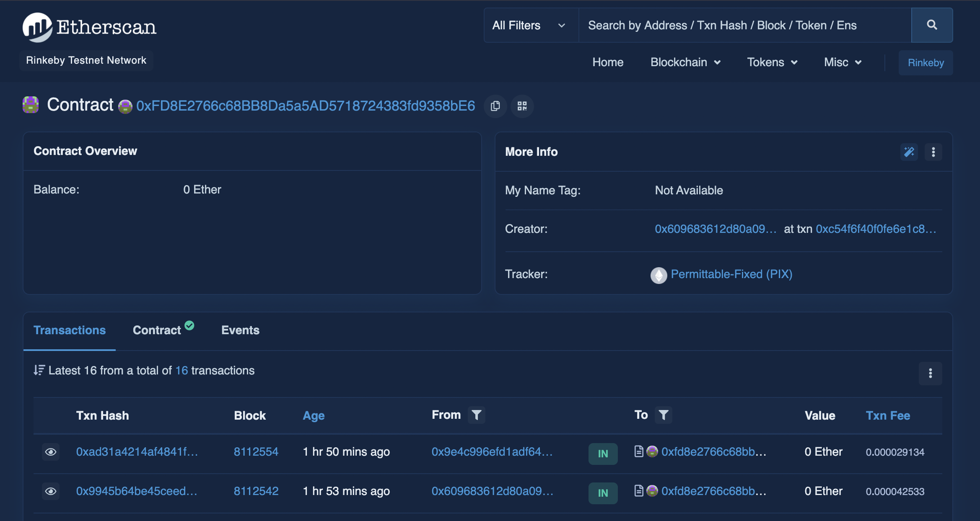Toggle the eye preview for transaction 0x9945b64be45ceed
Viewport: 980px width, 521px height.
point(51,491)
